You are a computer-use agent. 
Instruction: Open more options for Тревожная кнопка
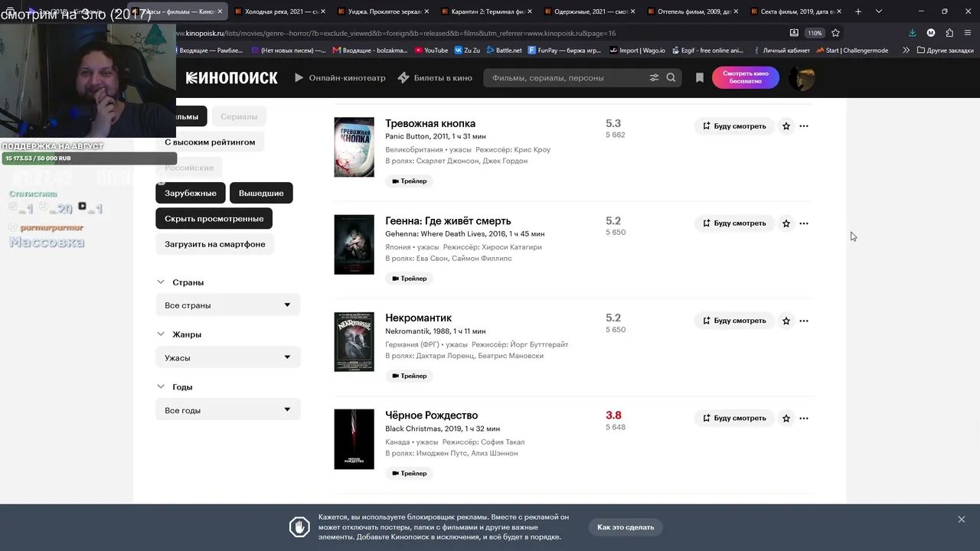tap(803, 126)
